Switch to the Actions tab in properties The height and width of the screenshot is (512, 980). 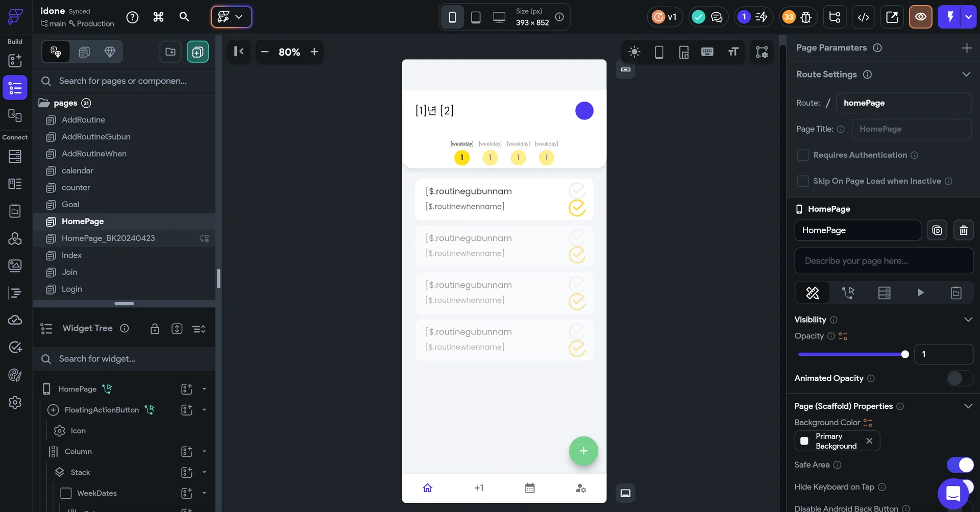(x=848, y=292)
